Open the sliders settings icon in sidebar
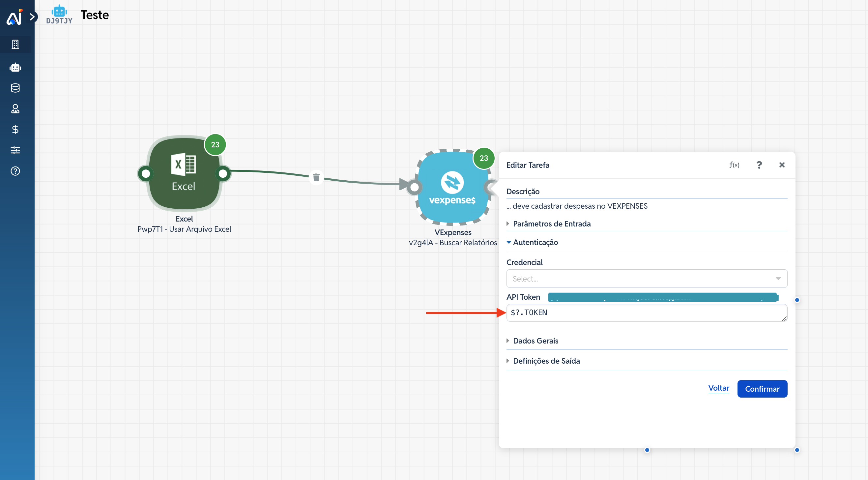The image size is (868, 480). pos(15,150)
